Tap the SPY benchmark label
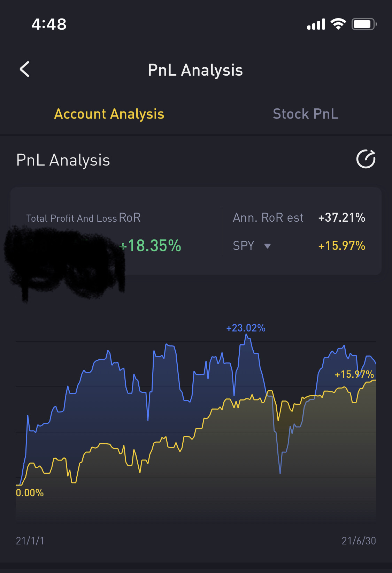 (244, 246)
